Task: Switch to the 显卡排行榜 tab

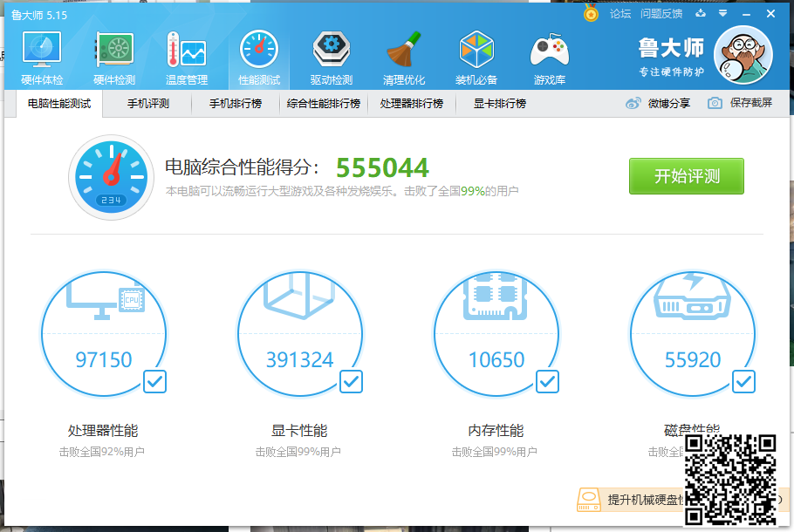Action: click(x=499, y=104)
